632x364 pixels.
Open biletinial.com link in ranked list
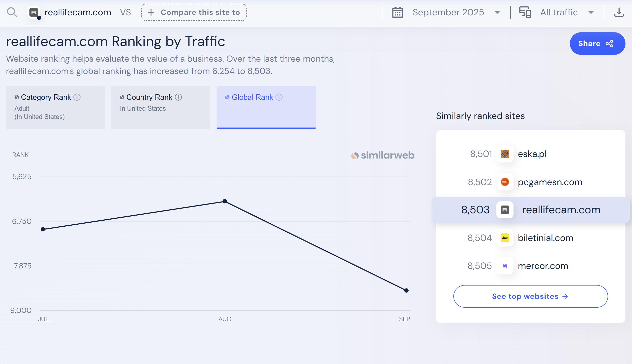pyautogui.click(x=545, y=238)
